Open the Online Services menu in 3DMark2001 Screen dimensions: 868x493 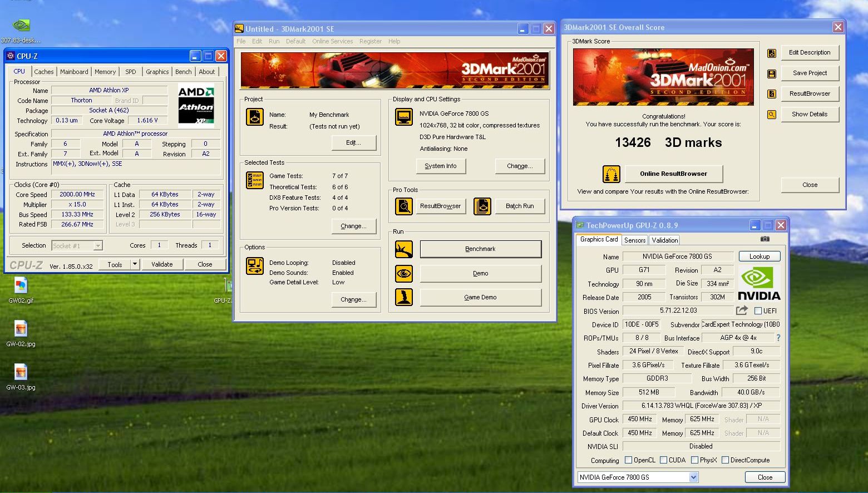pos(332,41)
